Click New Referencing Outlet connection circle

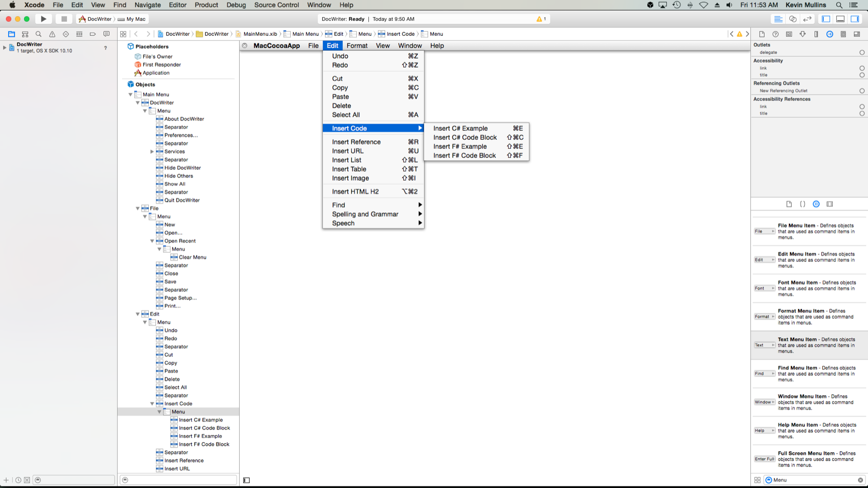click(x=862, y=91)
